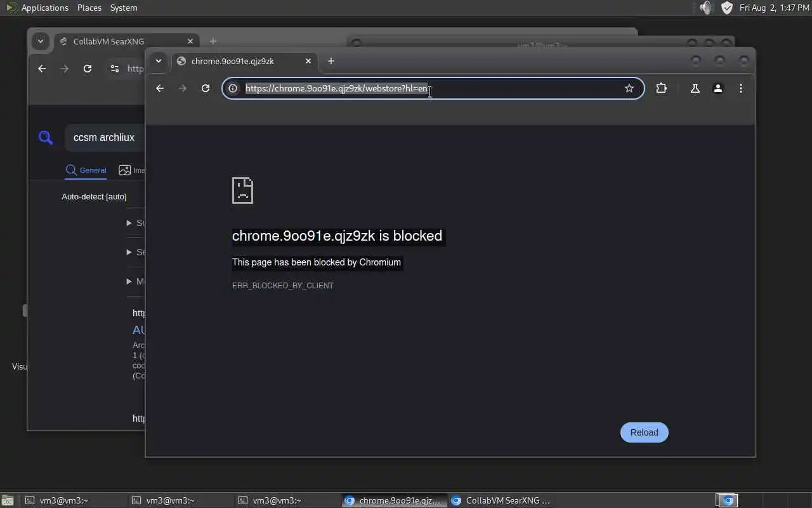Open the three-dot Chromium menu

(741, 88)
